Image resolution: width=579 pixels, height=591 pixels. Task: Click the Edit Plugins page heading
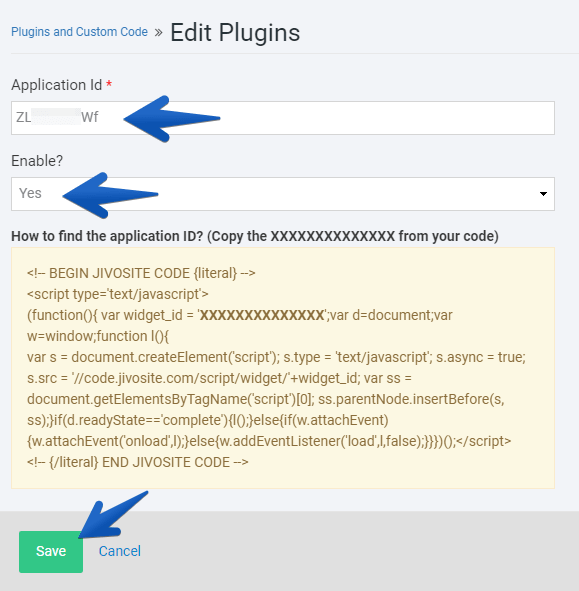235,32
